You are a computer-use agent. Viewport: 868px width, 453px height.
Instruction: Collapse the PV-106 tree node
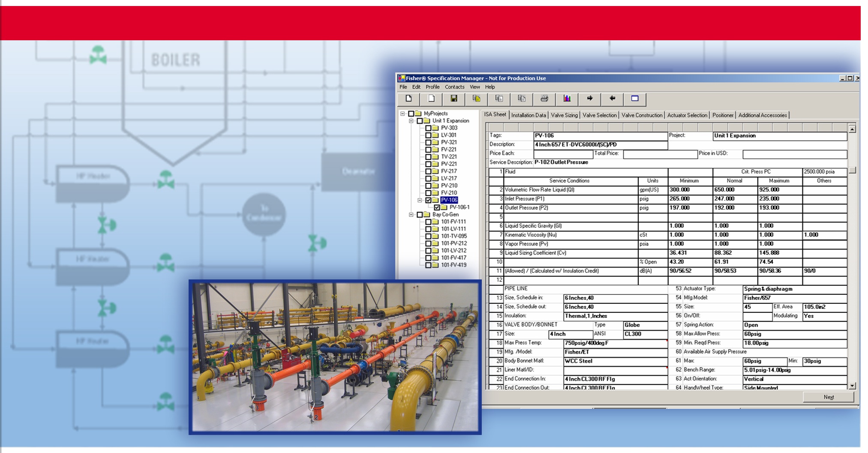click(x=420, y=200)
